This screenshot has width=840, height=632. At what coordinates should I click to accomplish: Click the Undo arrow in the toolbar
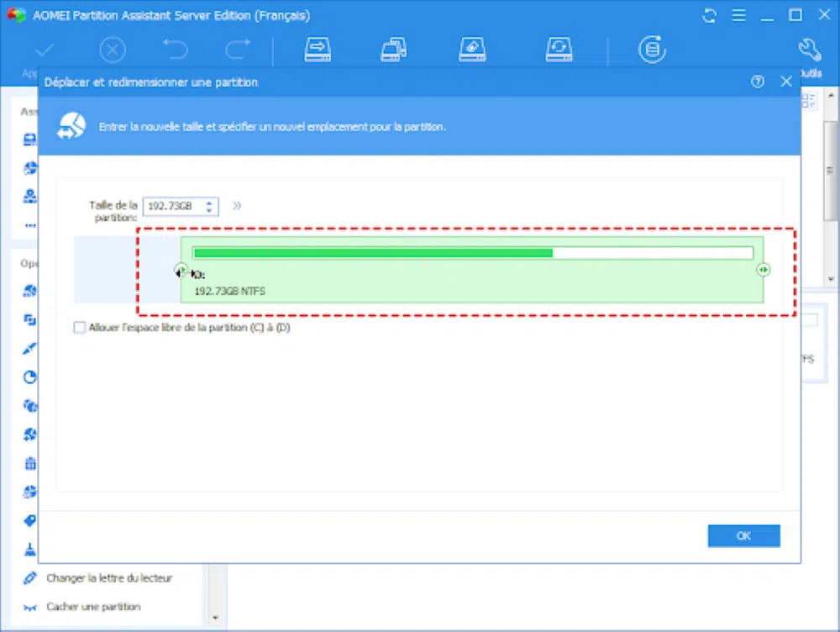176,50
